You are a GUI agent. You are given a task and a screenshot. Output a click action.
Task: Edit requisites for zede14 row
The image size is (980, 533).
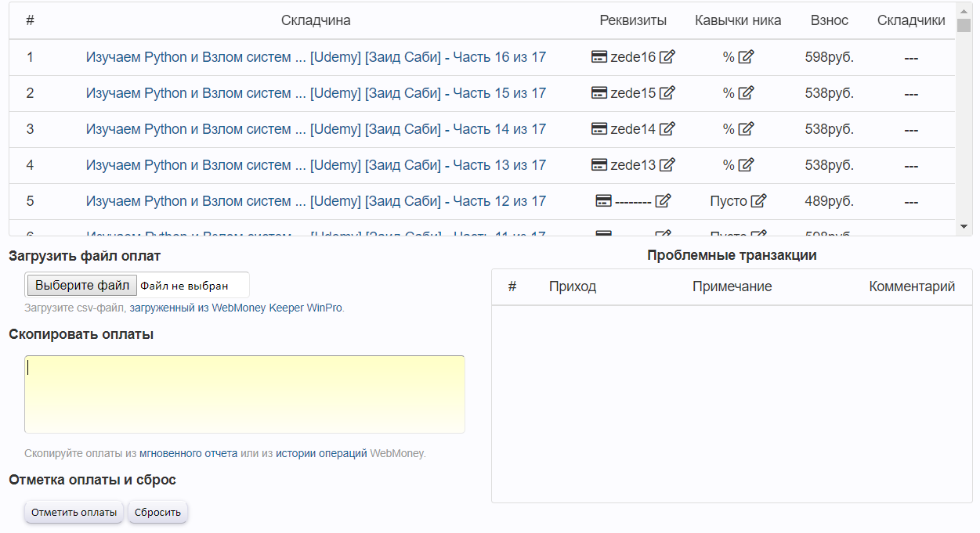pos(667,129)
